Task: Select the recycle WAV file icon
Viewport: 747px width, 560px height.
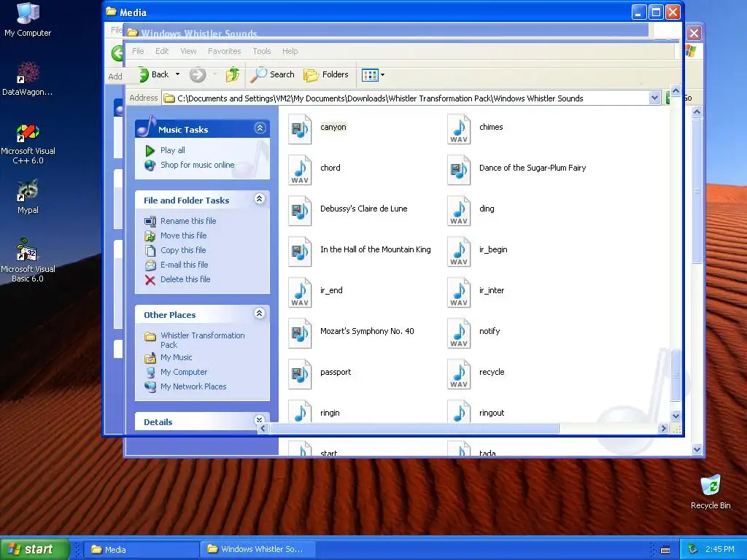Action: [x=459, y=374]
